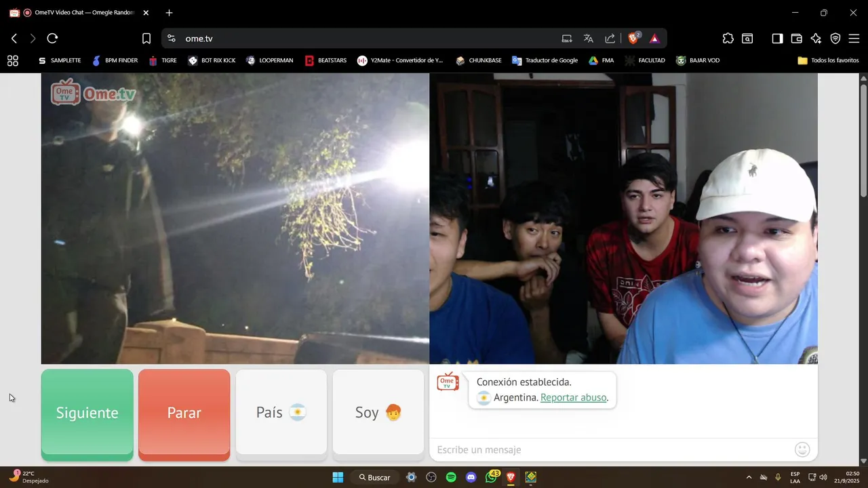Open the Brave VPN shield icon
This screenshot has height=488, width=868.
[x=835, y=39]
